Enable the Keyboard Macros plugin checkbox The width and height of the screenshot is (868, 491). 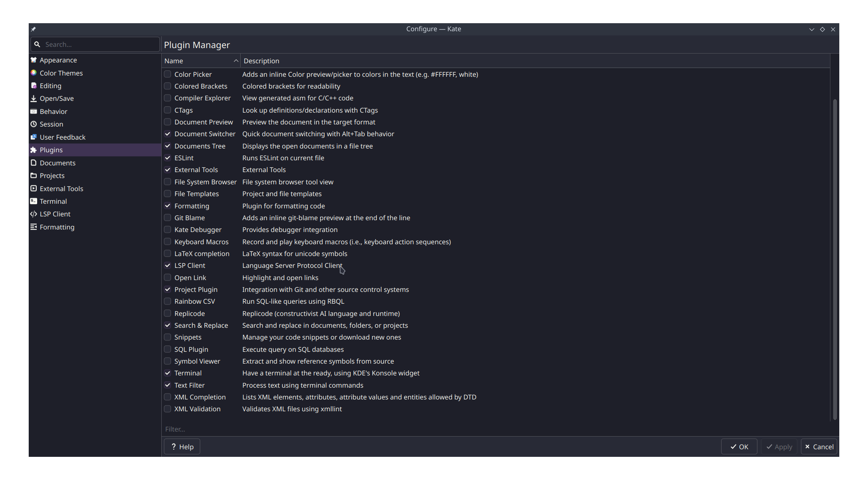click(x=168, y=242)
